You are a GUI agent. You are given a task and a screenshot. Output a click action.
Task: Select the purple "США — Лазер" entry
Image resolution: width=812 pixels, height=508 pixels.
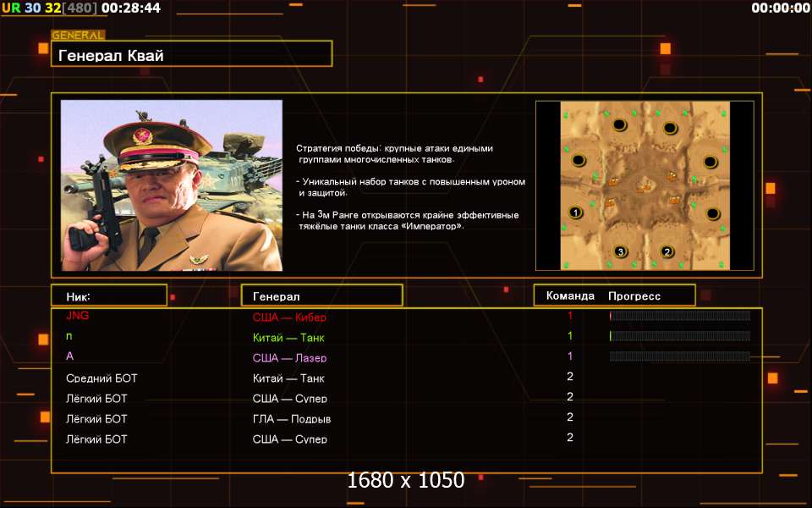tap(289, 358)
